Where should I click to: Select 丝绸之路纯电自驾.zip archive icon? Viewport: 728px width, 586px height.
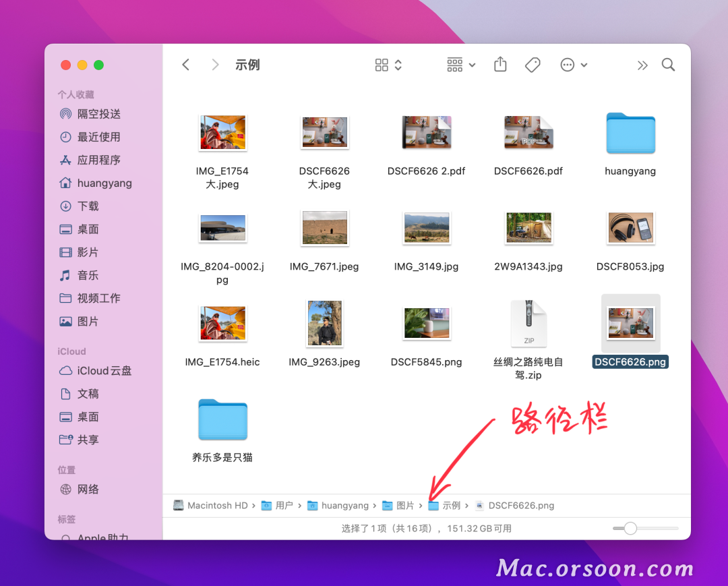click(x=528, y=323)
